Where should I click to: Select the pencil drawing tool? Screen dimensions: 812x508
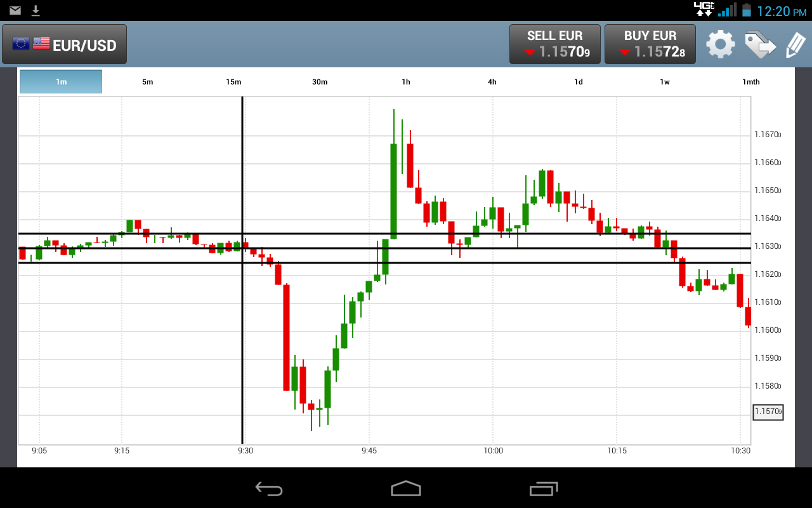796,45
